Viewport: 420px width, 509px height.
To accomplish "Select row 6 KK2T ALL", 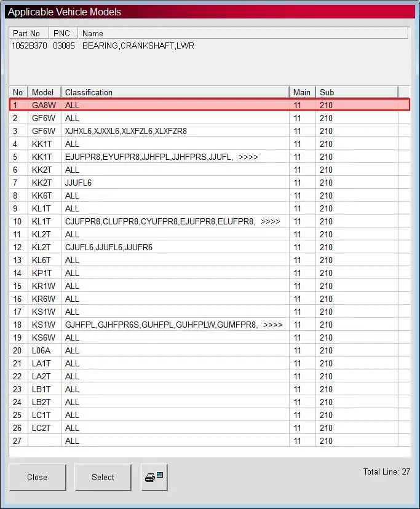I will point(210,170).
